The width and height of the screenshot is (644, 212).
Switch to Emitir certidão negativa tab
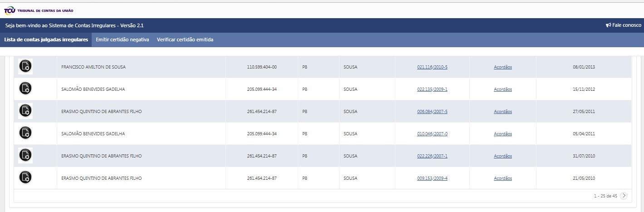(123, 39)
